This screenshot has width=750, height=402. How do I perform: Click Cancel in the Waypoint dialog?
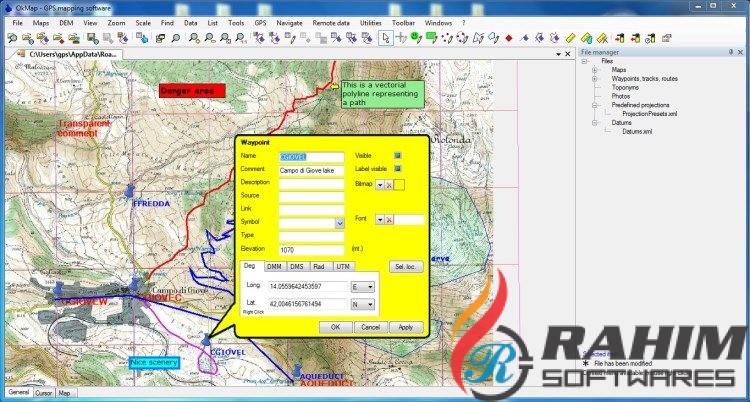point(370,327)
